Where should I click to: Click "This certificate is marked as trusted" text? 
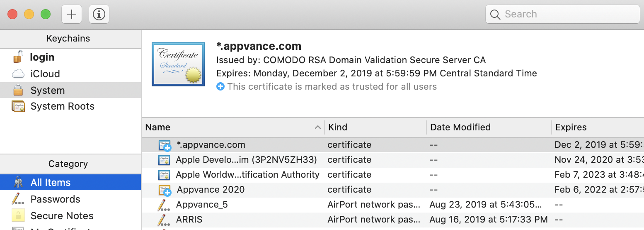click(332, 87)
